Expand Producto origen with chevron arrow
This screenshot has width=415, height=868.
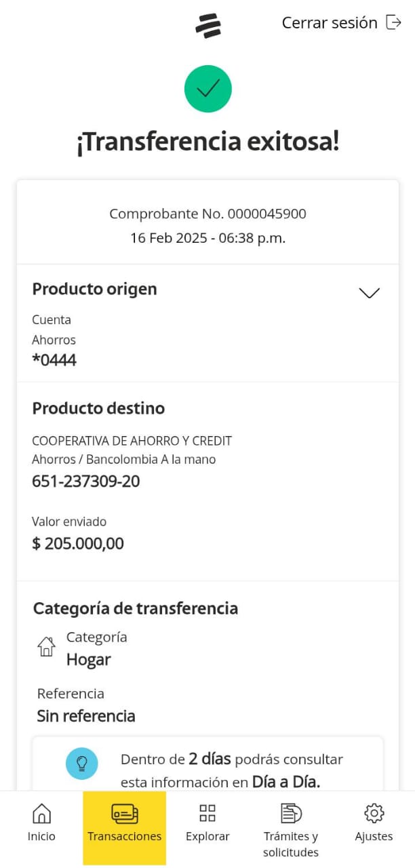pos(369,293)
